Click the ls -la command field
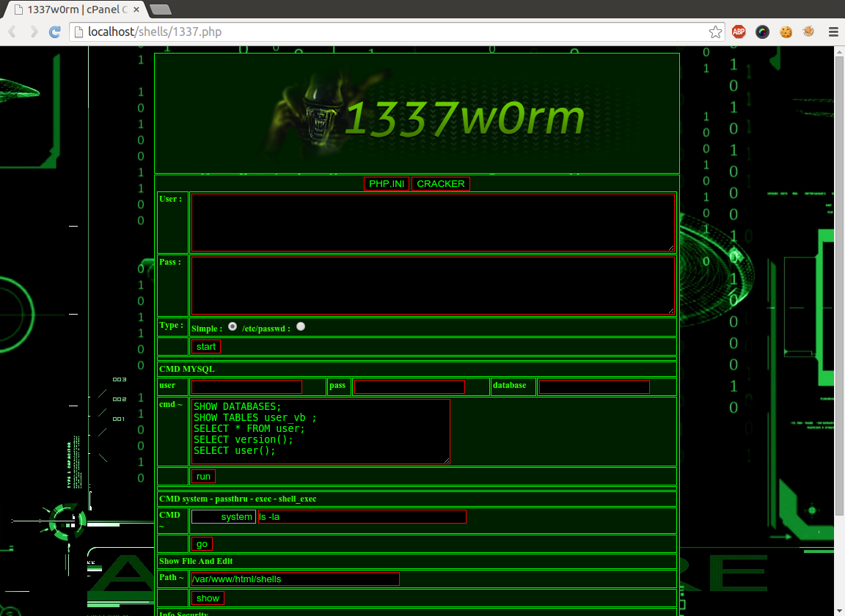 tap(362, 517)
